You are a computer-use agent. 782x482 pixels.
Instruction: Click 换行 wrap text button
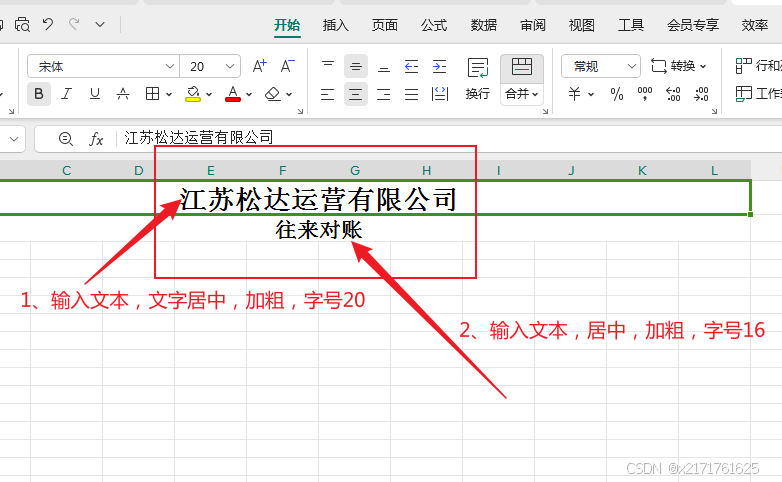coord(478,79)
